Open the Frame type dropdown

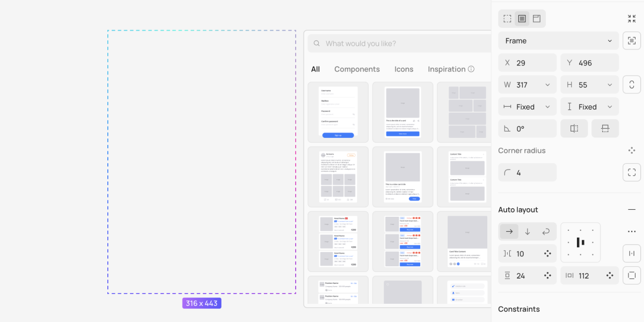tap(558, 41)
